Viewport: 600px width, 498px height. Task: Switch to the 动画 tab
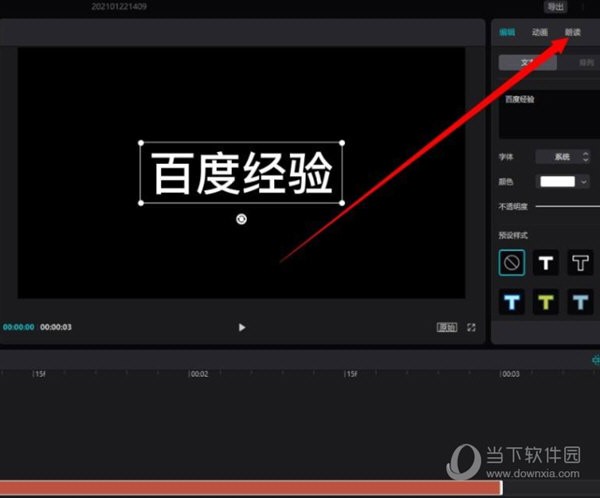pos(540,32)
